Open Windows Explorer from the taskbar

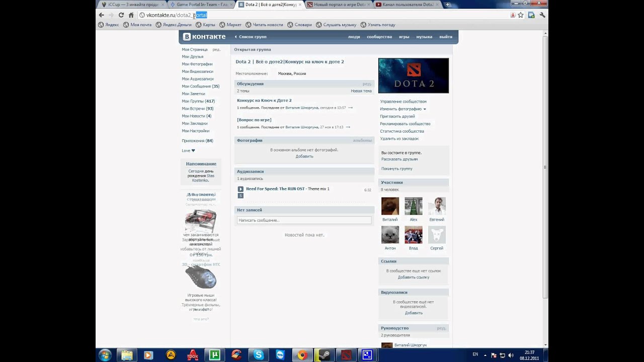click(x=127, y=355)
